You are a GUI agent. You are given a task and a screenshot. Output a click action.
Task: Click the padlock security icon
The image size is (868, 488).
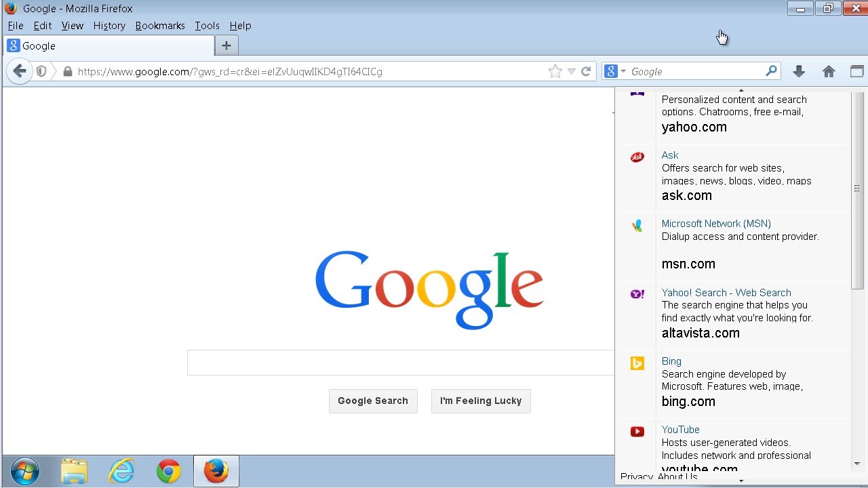tap(67, 71)
